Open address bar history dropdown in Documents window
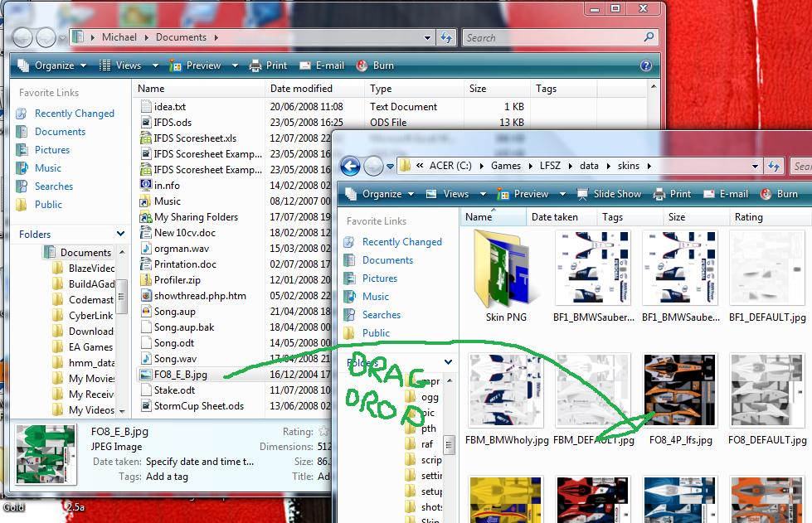Screen dimensions: 812x523 [x=427, y=37]
